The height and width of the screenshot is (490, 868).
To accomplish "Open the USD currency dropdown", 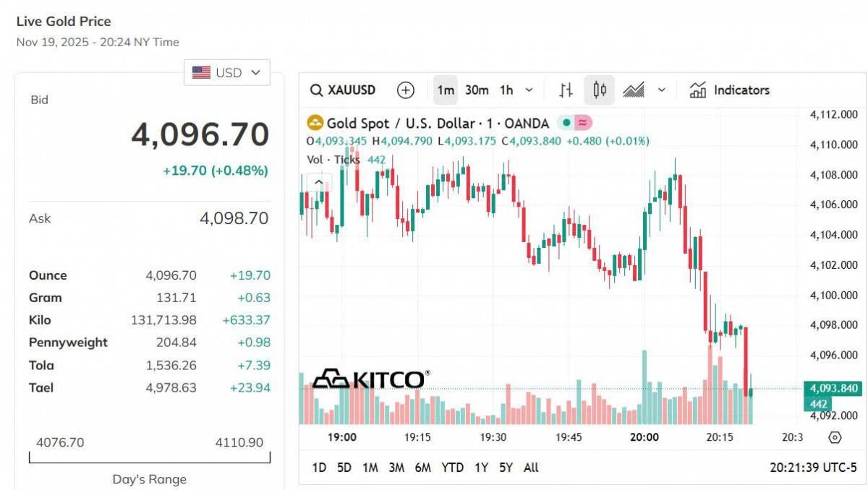I will click(x=226, y=72).
